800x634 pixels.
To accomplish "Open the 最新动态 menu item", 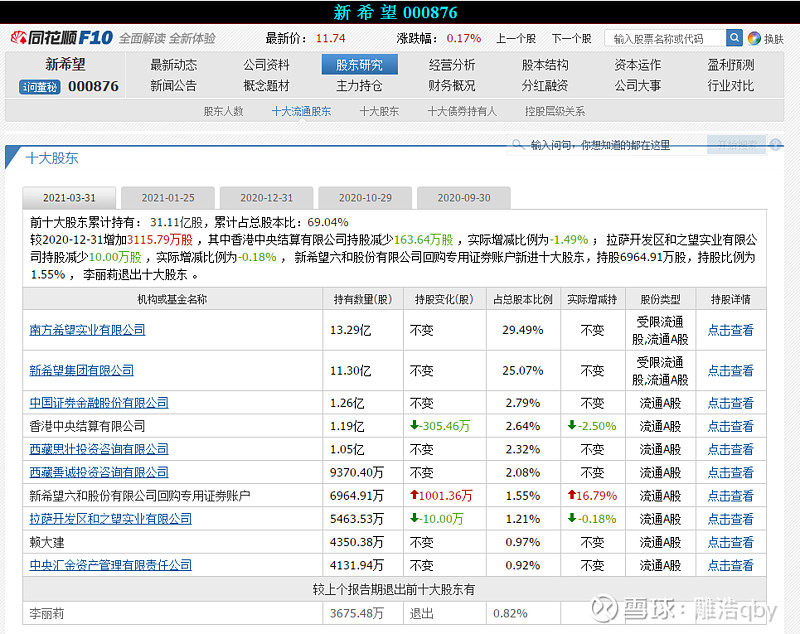I will click(173, 65).
